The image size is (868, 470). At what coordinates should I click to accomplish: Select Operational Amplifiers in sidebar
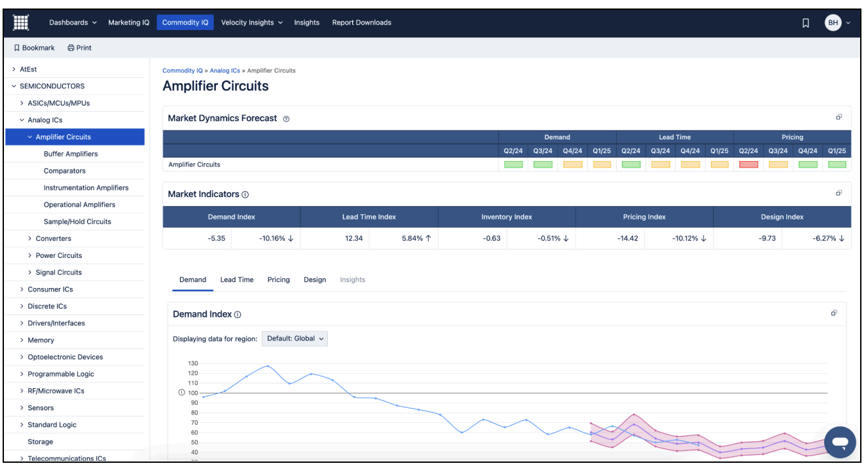point(79,205)
